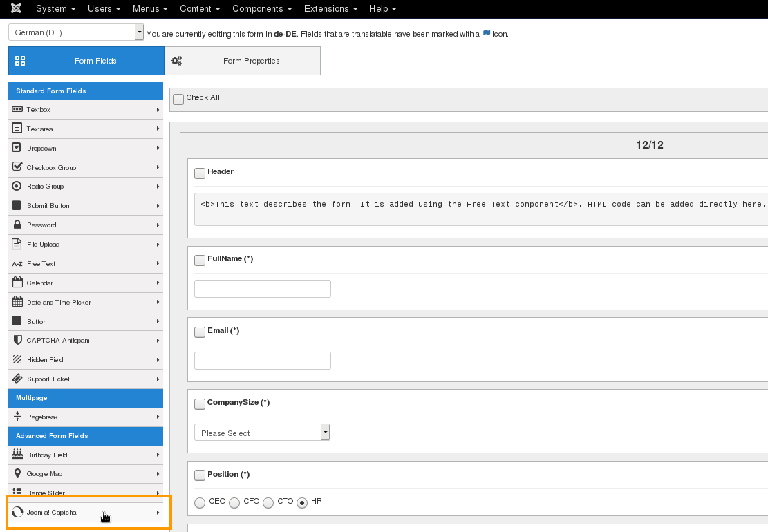
Task: Click the File Upload field icon
Action: (x=16, y=244)
